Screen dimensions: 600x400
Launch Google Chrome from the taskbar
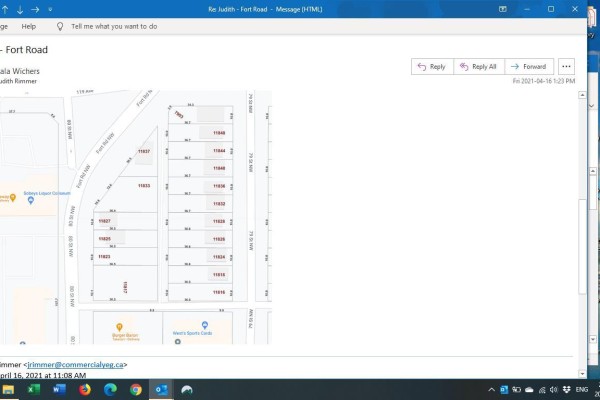point(136,390)
